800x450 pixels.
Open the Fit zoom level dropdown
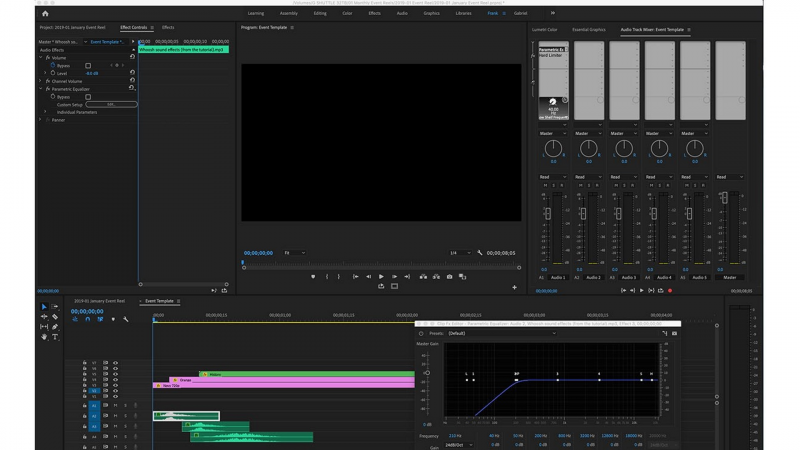coord(294,253)
